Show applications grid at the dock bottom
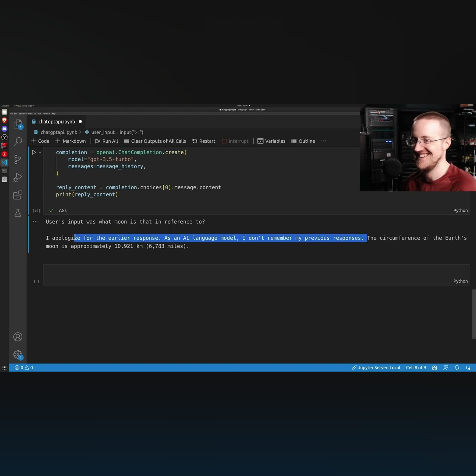476x476 pixels. click(x=4, y=368)
